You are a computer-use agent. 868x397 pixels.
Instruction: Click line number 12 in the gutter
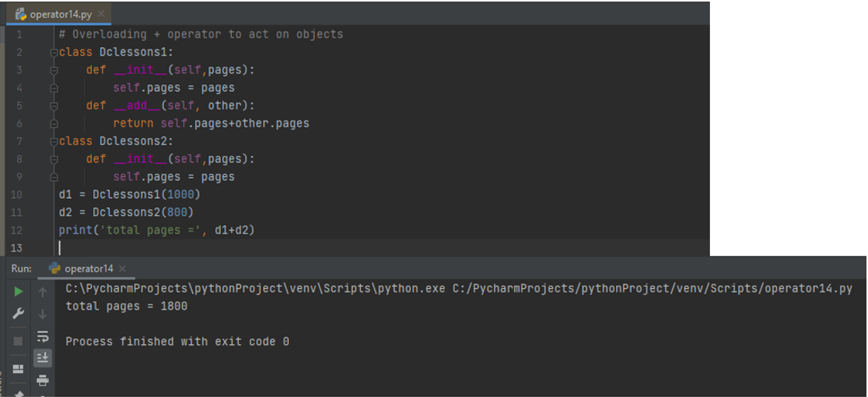17,230
